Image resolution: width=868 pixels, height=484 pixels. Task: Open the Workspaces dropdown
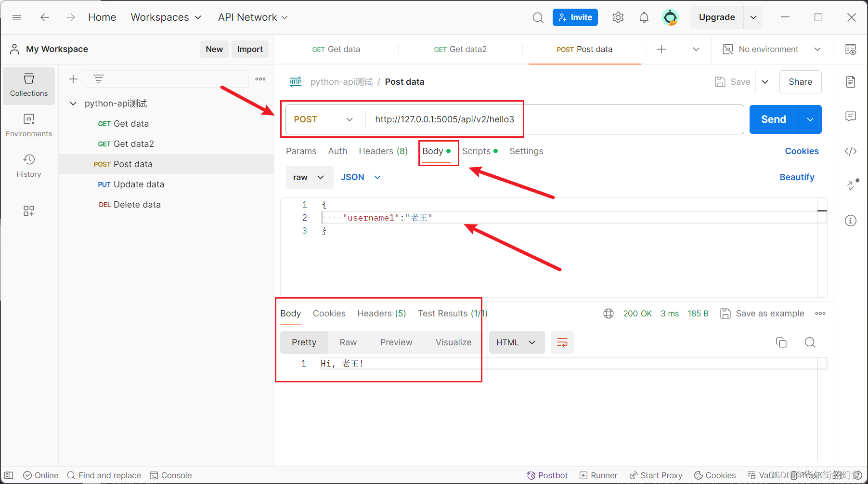click(166, 17)
